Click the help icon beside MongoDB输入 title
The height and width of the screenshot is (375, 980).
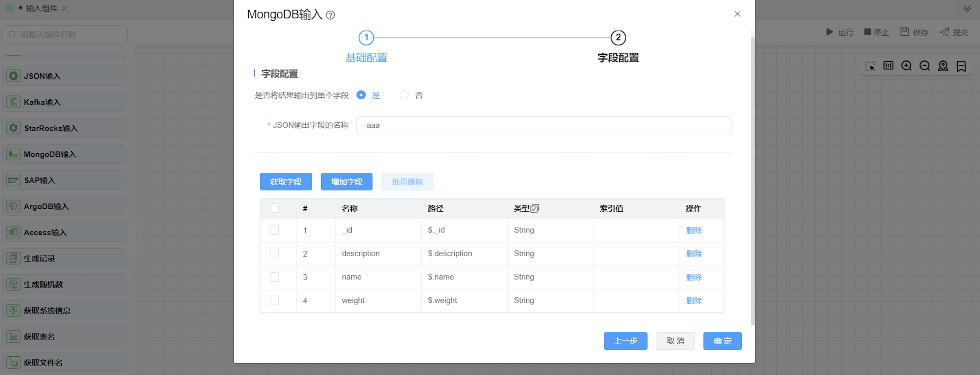click(330, 15)
